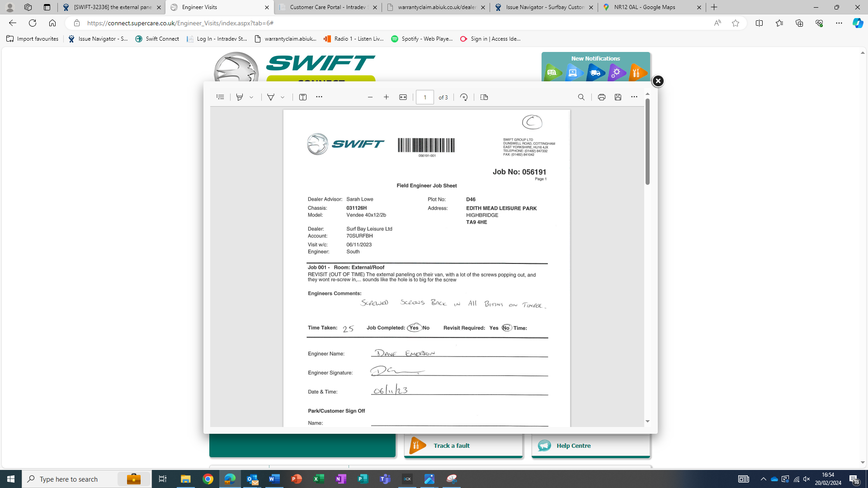
Task: Open the PDF table of contents
Action: [x=220, y=97]
